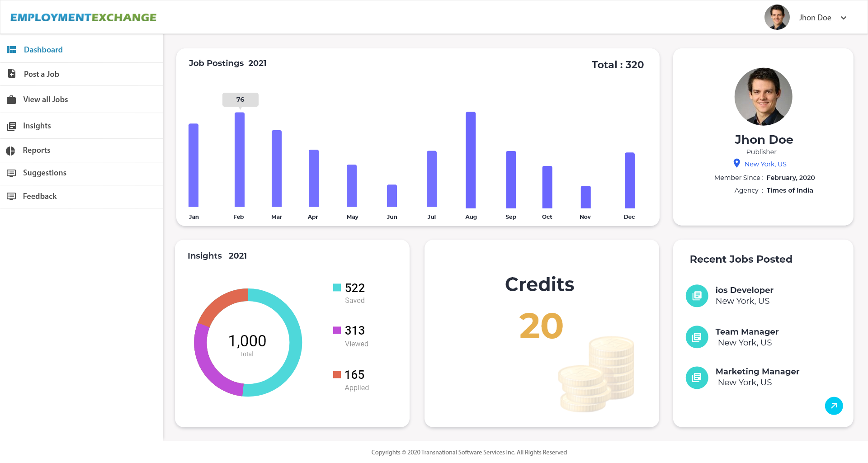The width and height of the screenshot is (868, 463).
Task: Select the Dashboard sidebar icon
Action: pyautogui.click(x=11, y=49)
